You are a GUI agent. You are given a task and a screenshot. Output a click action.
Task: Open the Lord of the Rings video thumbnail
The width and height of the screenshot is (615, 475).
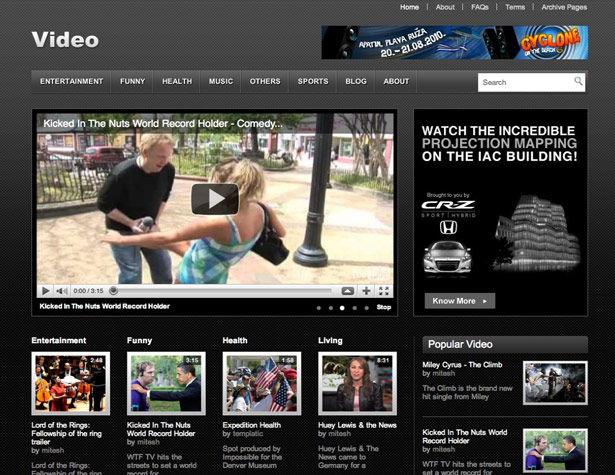(71, 383)
